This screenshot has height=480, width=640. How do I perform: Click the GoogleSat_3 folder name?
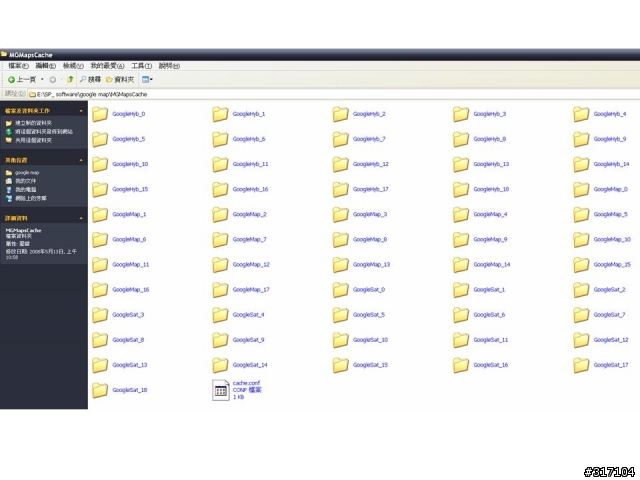point(128,315)
